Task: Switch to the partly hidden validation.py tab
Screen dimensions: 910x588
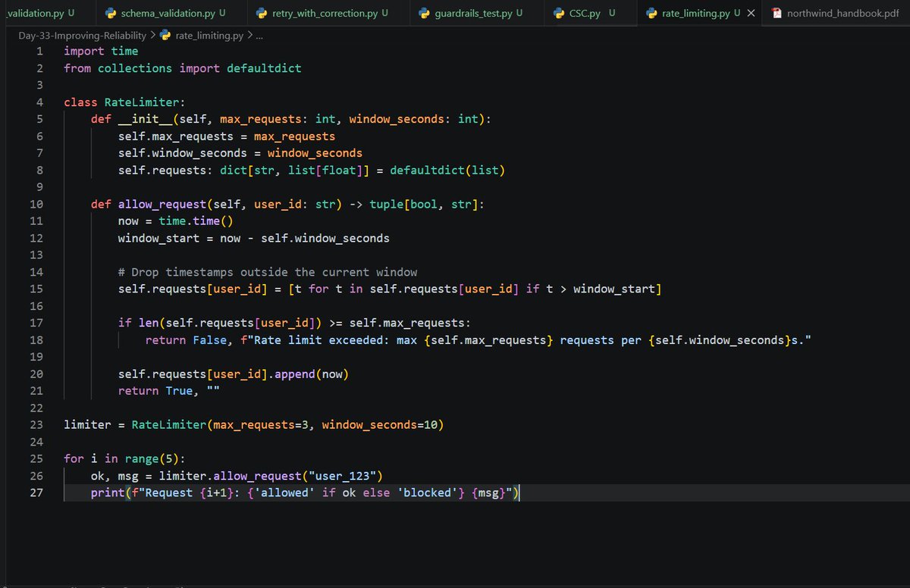Action: pos(34,13)
